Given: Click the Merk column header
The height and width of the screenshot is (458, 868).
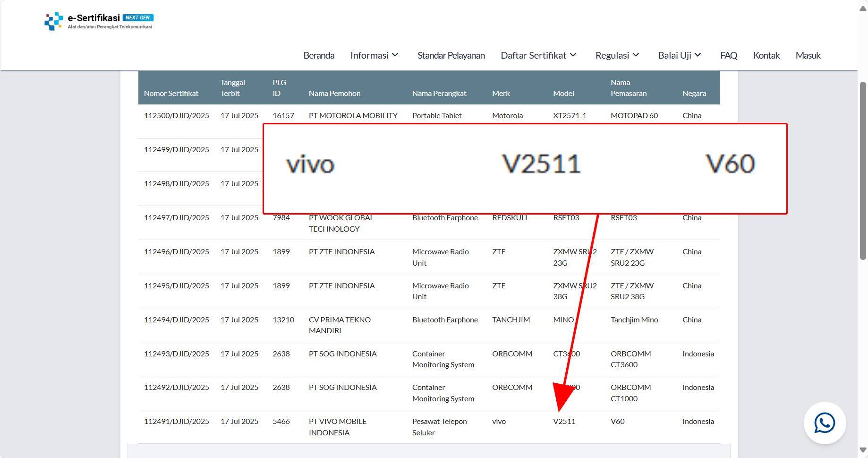Looking at the screenshot, I should pyautogui.click(x=501, y=93).
